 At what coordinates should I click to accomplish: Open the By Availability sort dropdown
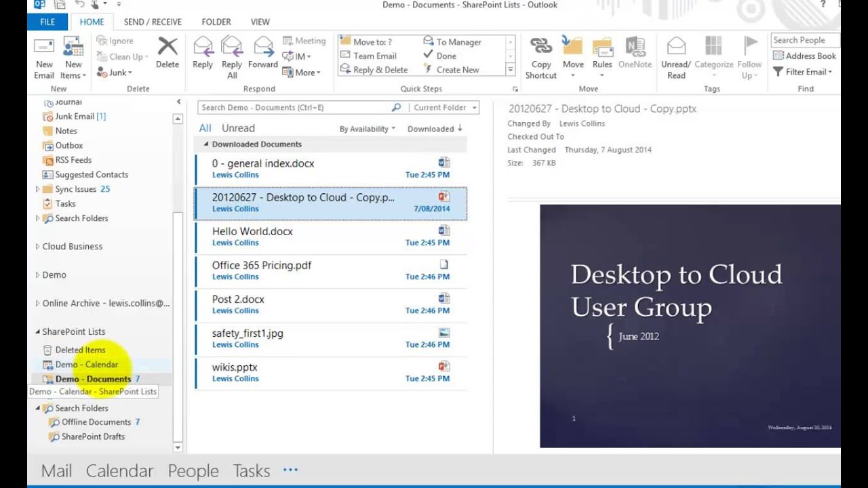coord(367,129)
